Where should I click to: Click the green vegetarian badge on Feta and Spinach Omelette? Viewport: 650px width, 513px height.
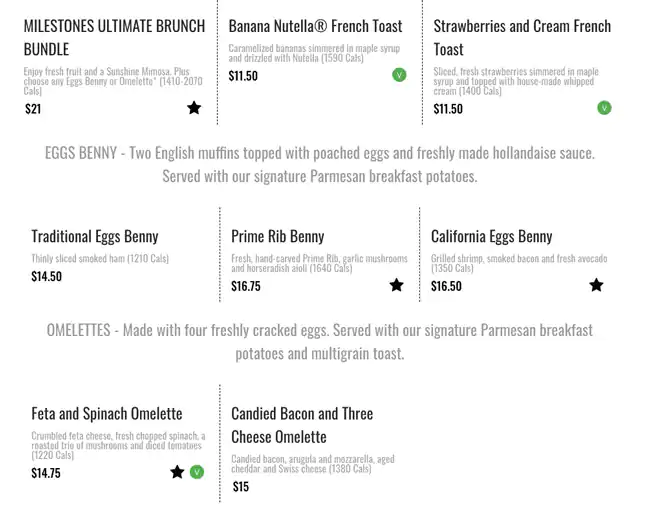[197, 472]
